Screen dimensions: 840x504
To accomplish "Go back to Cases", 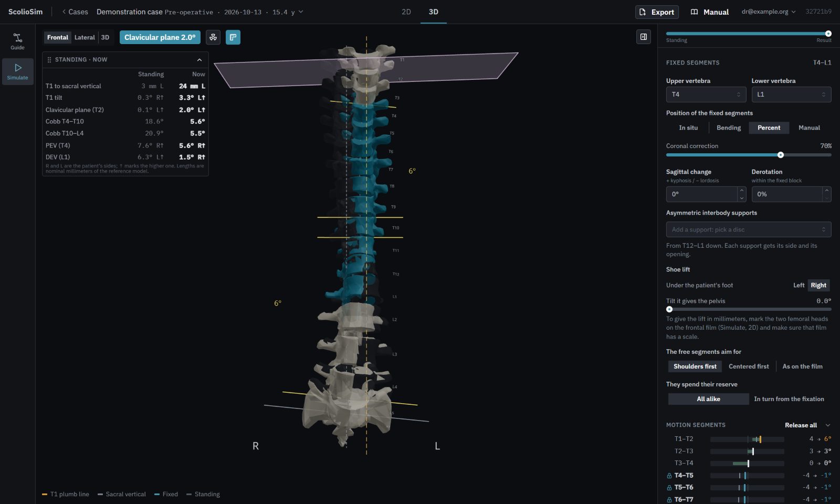I will pyautogui.click(x=75, y=12).
